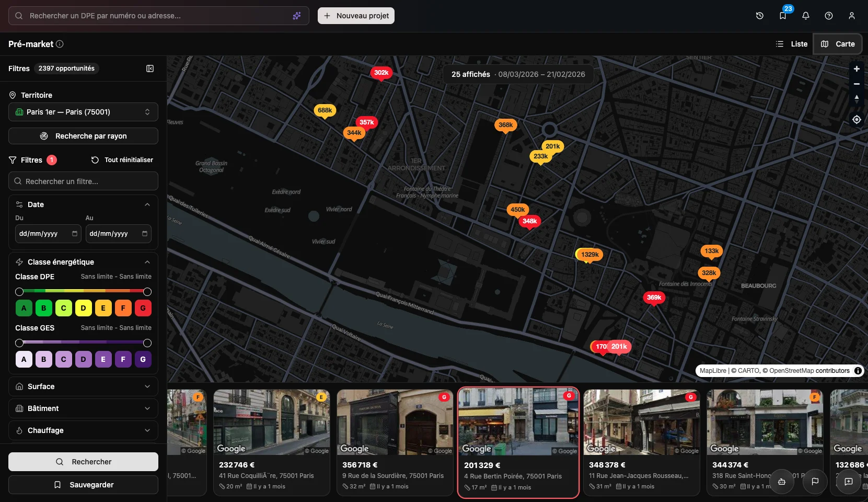Open the user account icon

tap(852, 16)
